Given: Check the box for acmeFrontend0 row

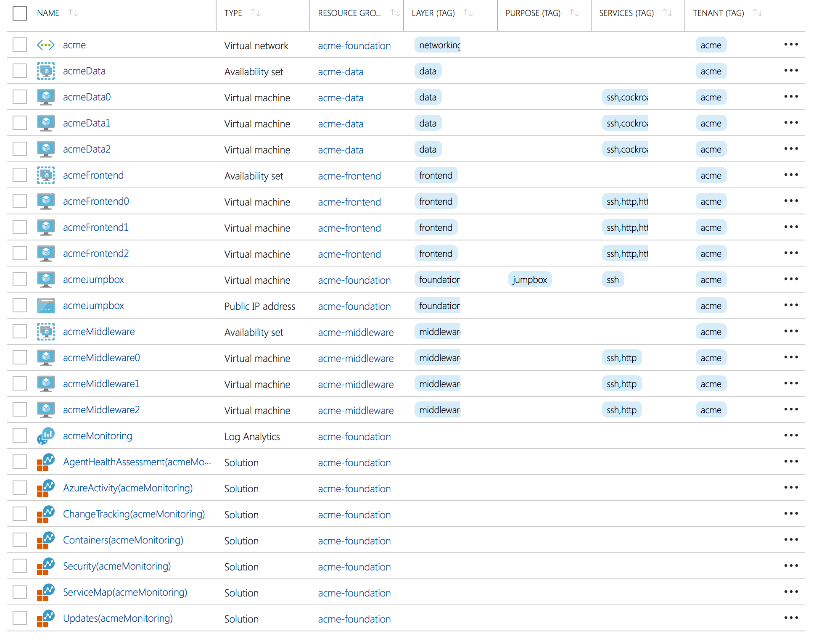Looking at the screenshot, I should point(20,201).
